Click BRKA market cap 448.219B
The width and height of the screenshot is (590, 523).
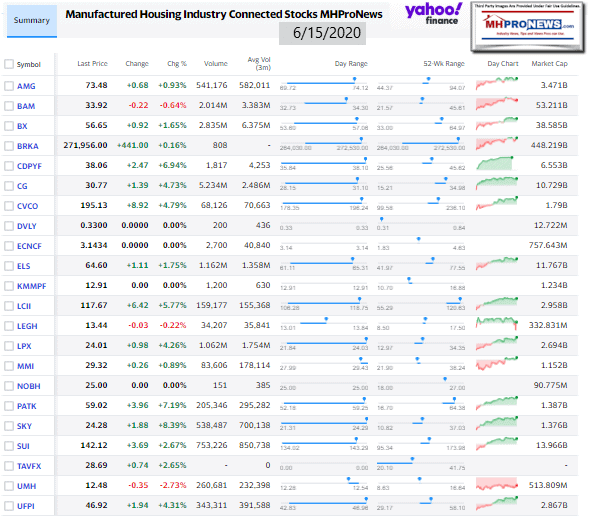(x=549, y=145)
